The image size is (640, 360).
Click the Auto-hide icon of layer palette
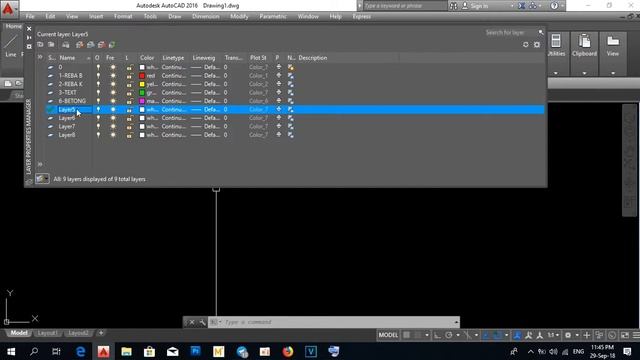[29, 38]
